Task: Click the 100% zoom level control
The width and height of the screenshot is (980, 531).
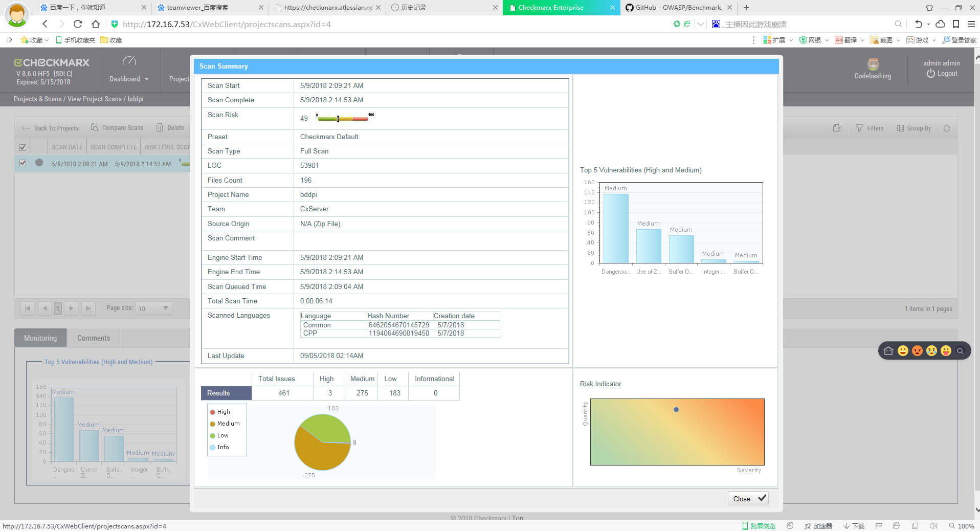Action: pyautogui.click(x=962, y=526)
